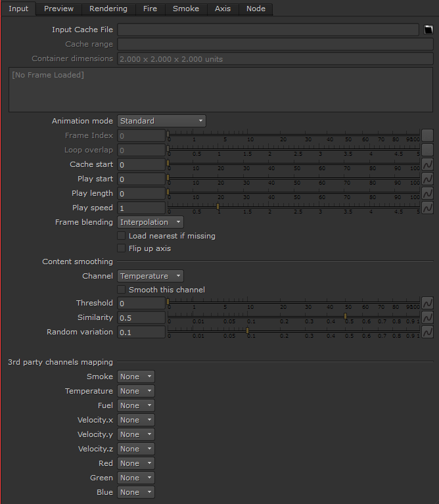
Task: Click Threshold animation curve icon
Action: click(427, 303)
